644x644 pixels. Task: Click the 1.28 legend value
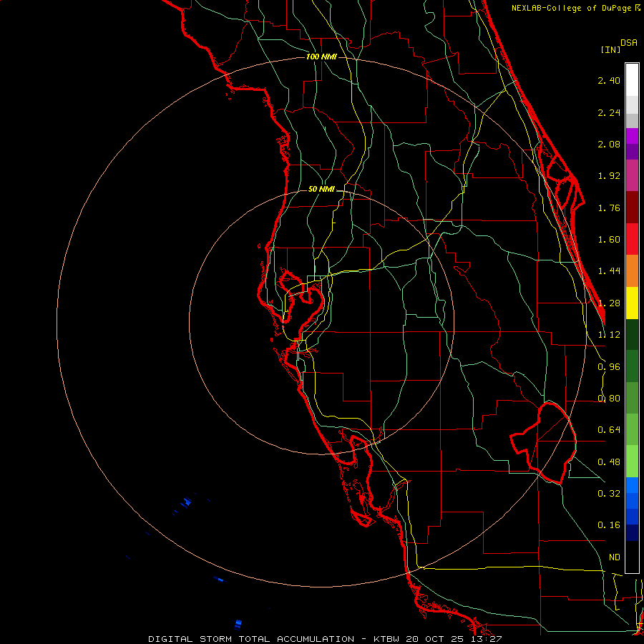click(x=609, y=303)
